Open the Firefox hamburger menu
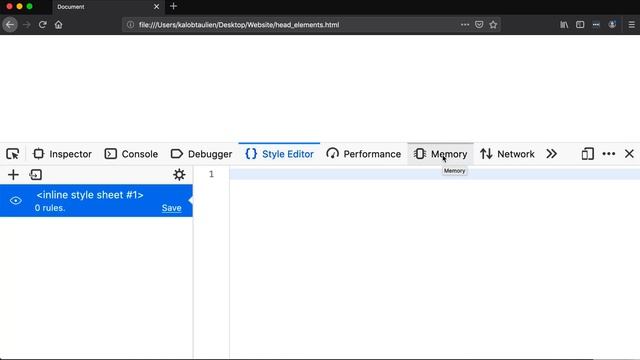The image size is (640, 360). click(x=631, y=24)
